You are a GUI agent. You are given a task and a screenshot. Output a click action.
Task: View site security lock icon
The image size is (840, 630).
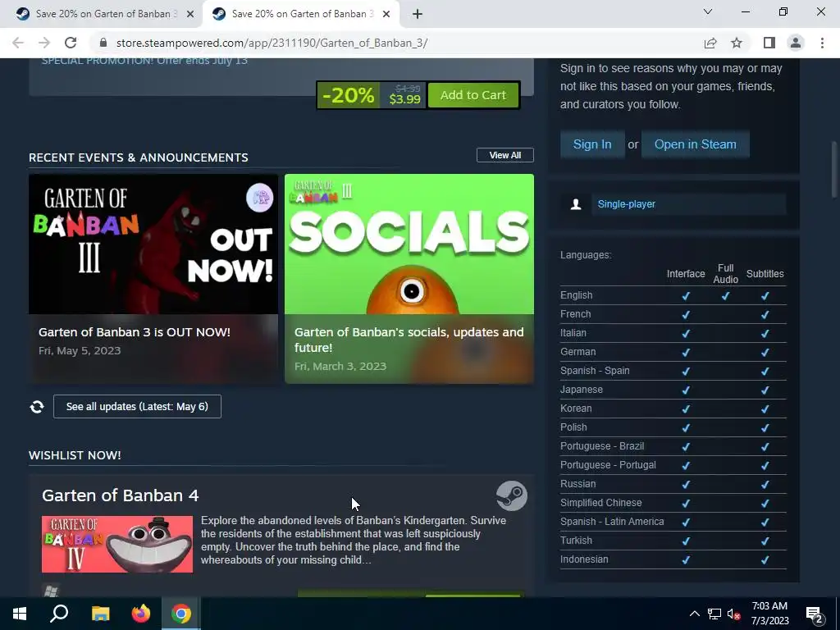(x=104, y=43)
